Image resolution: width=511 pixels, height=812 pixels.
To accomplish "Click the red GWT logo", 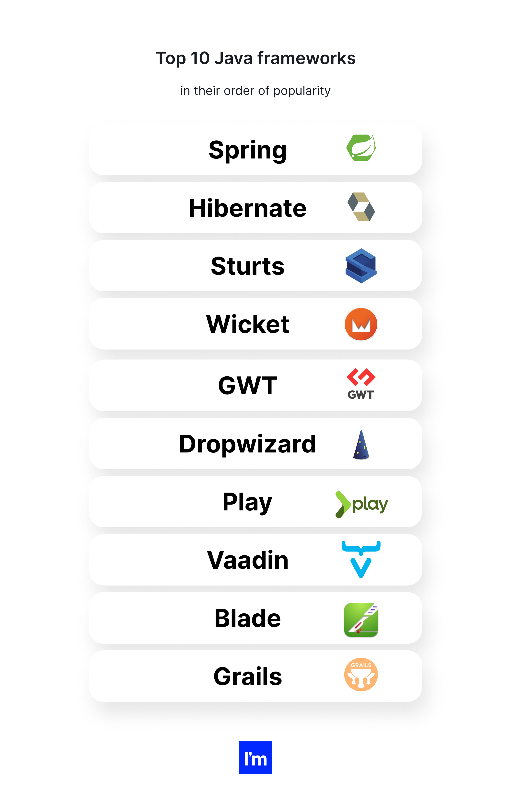I will click(x=361, y=384).
